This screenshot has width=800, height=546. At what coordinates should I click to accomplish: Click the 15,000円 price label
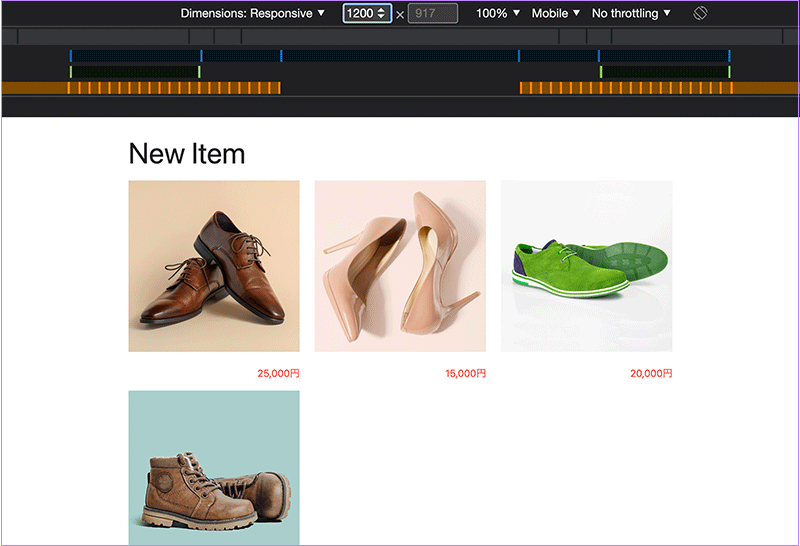point(465,374)
